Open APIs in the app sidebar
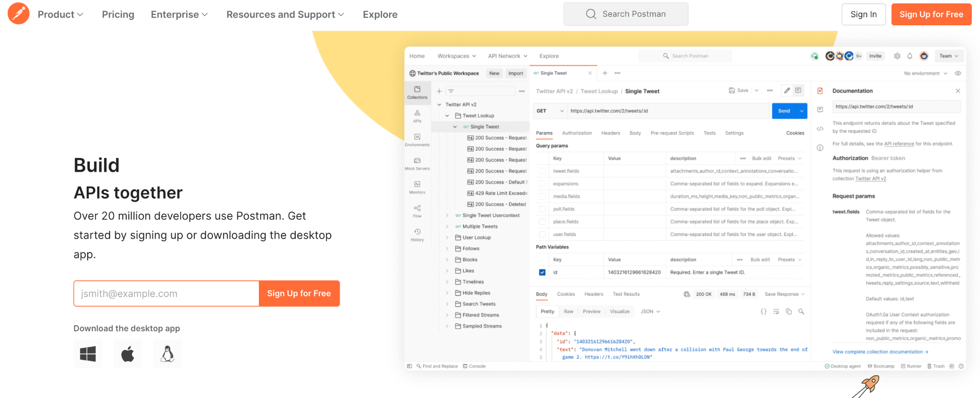 [417, 116]
